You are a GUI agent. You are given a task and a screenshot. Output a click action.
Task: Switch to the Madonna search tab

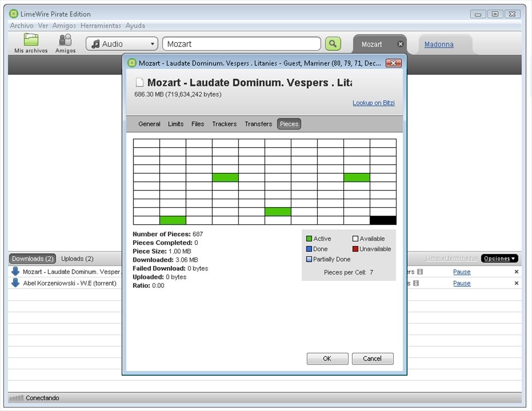click(x=439, y=44)
